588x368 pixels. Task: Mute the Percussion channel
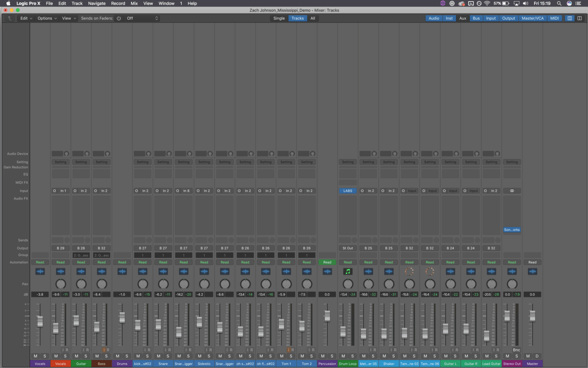point(322,356)
